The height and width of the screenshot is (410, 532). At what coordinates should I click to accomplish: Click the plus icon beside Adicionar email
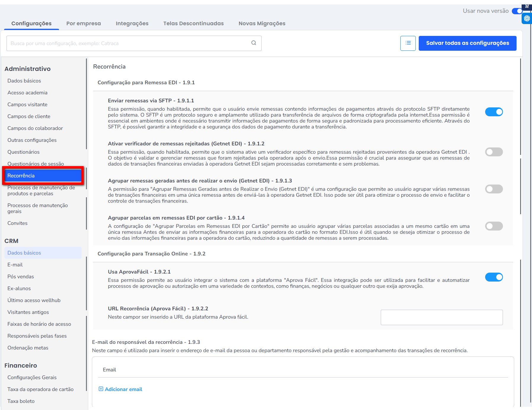pos(101,389)
